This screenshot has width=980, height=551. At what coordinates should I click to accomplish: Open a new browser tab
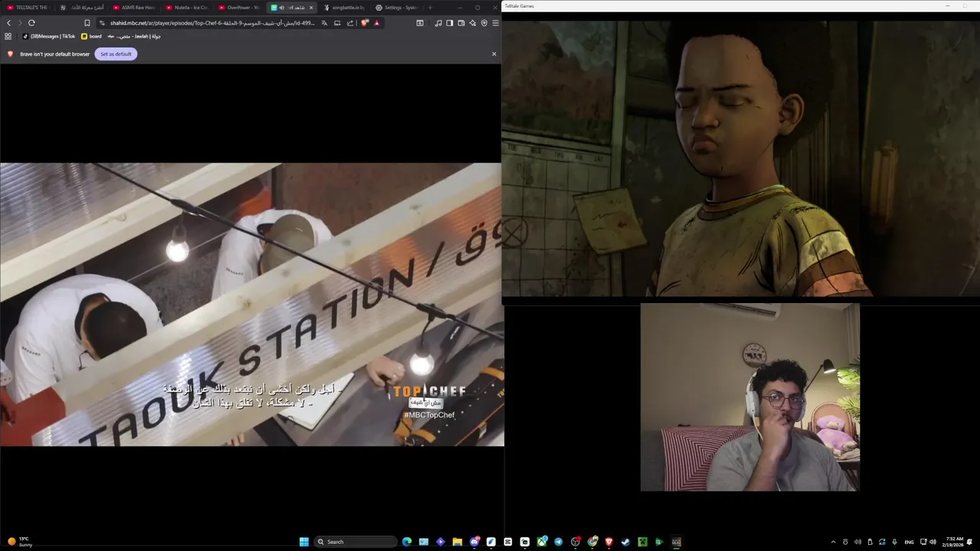coord(430,8)
